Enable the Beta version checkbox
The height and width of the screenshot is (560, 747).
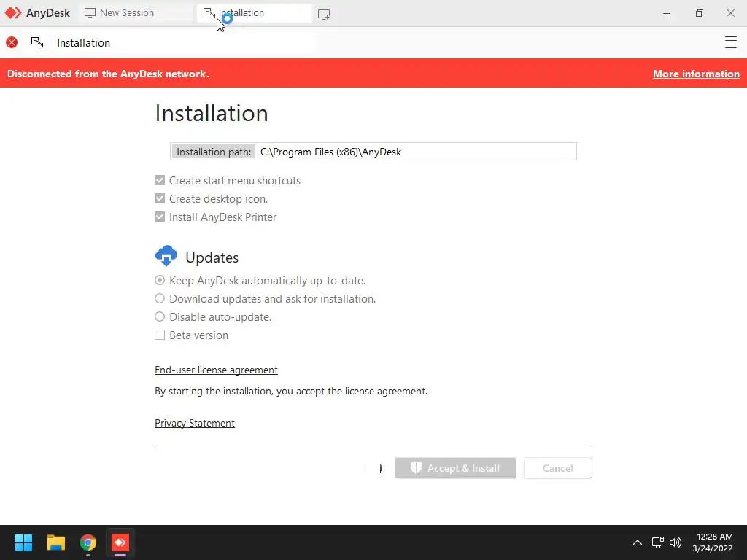[x=160, y=335]
